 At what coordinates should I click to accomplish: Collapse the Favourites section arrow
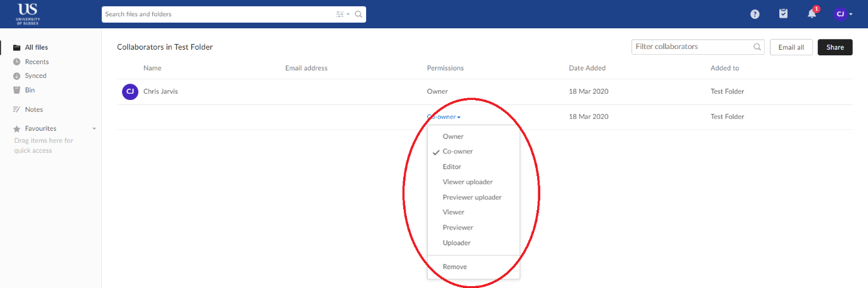tap(94, 129)
